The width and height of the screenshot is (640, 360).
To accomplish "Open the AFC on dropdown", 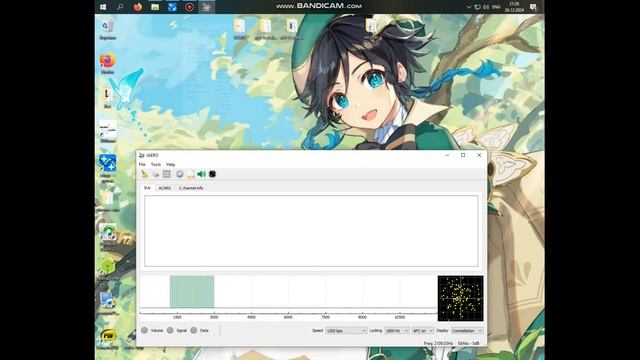I will point(423,331).
